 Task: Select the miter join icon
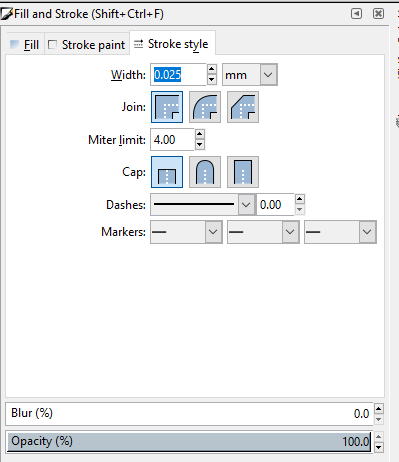coord(167,107)
